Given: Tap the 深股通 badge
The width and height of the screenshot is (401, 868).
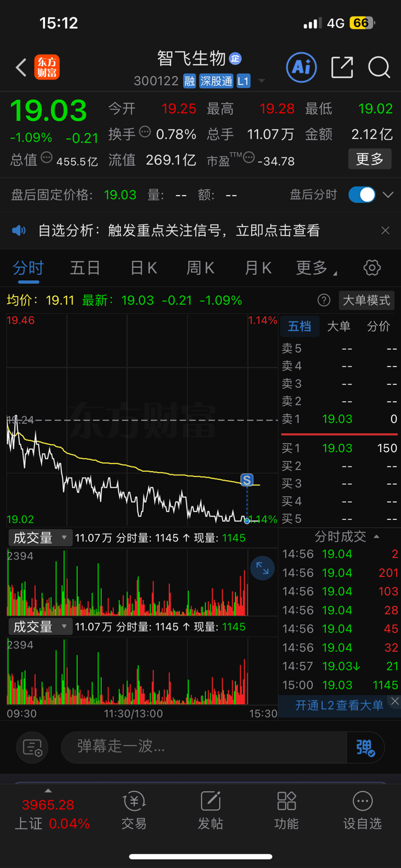Looking at the screenshot, I should [x=216, y=81].
